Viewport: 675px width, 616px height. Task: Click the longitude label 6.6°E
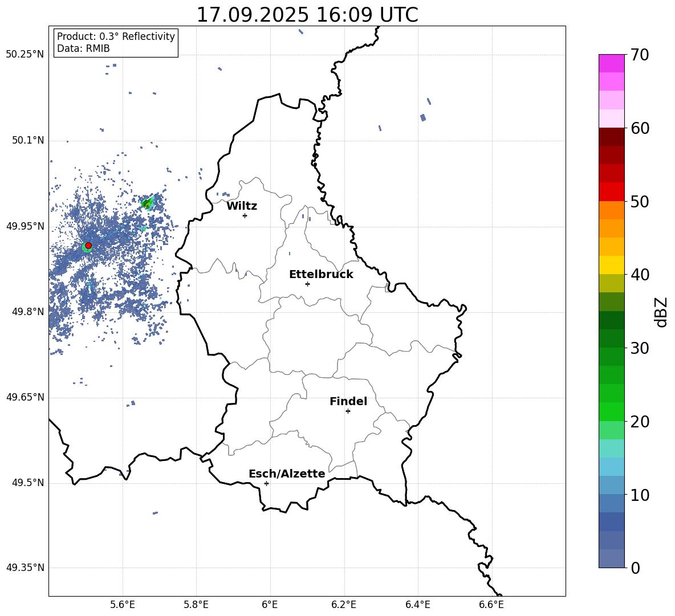click(491, 605)
